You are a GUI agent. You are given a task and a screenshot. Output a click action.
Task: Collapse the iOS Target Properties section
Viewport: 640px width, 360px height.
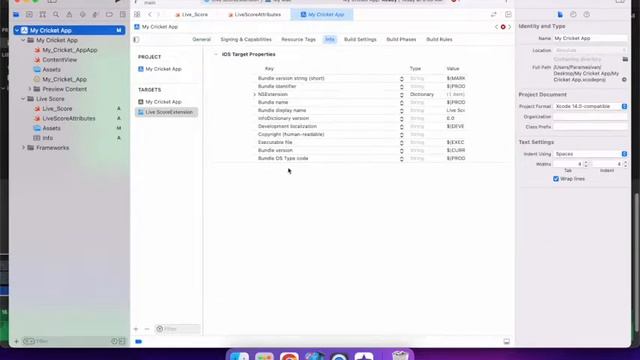216,54
